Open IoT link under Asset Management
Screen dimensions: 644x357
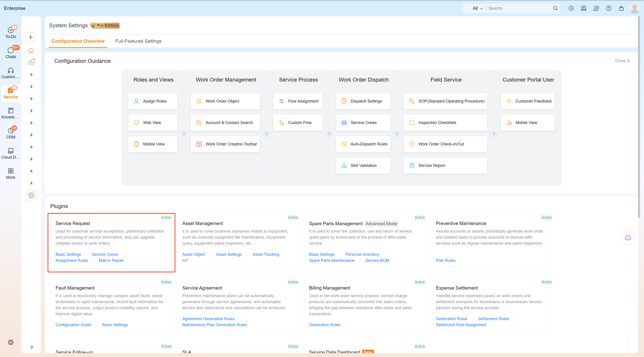[185, 260]
